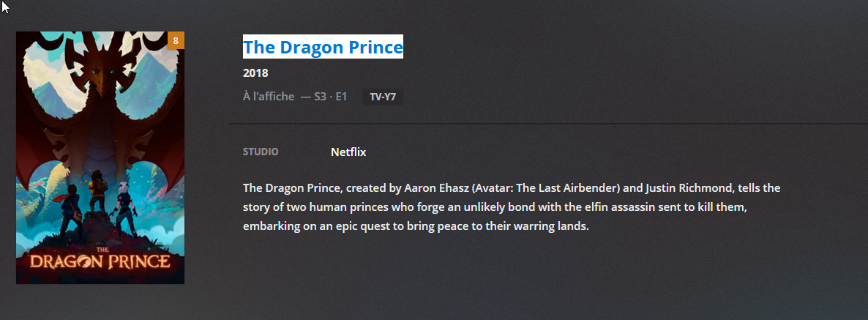Select The Dragon Prince poster thumbnail
This screenshot has height=320, width=868.
(x=100, y=157)
